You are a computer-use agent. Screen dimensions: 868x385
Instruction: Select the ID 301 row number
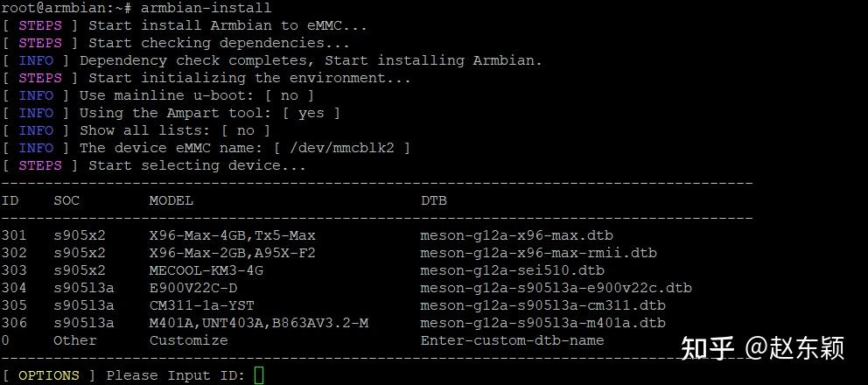click(13, 235)
